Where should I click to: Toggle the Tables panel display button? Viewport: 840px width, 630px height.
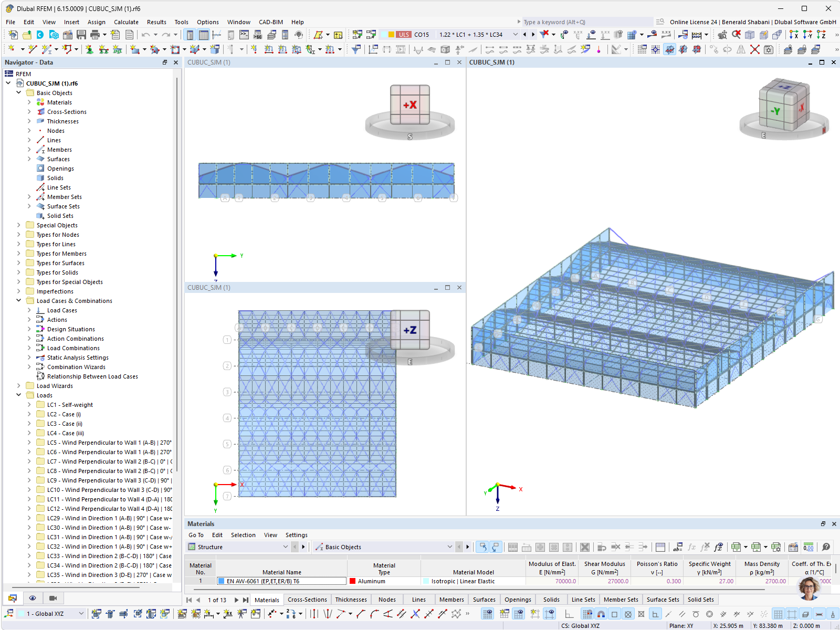click(203, 35)
